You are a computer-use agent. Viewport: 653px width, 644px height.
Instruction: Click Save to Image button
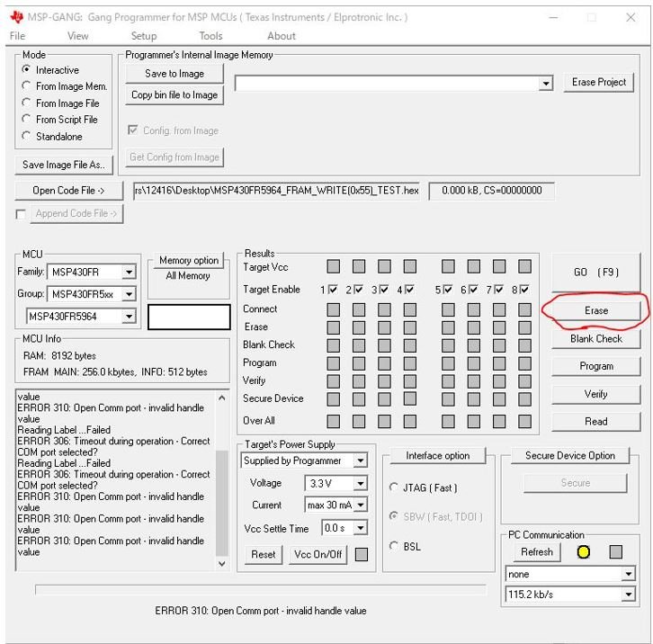[174, 74]
